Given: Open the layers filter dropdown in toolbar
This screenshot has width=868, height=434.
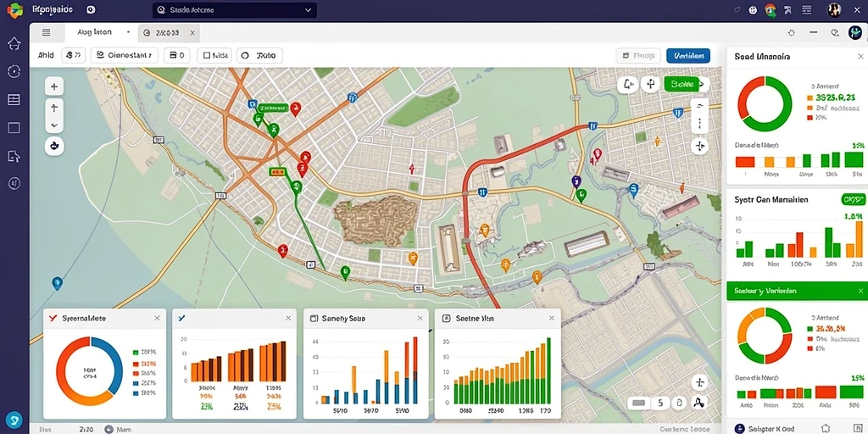Looking at the screenshot, I should [x=124, y=55].
